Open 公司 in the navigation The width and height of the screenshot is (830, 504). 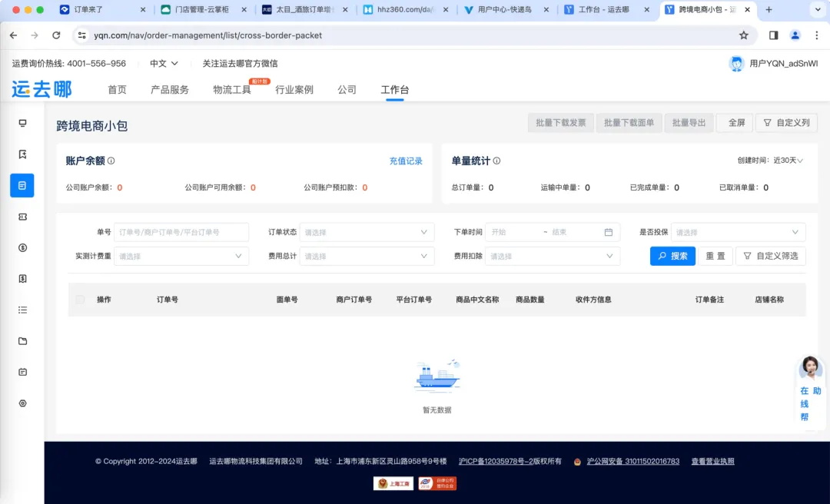click(347, 89)
